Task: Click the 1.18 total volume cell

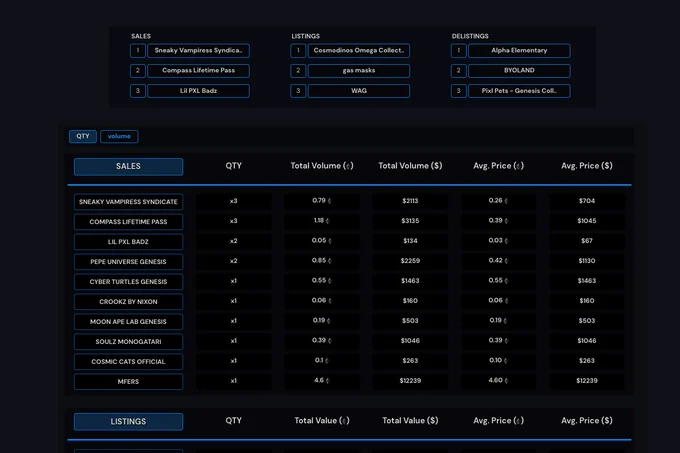Action: (x=322, y=221)
